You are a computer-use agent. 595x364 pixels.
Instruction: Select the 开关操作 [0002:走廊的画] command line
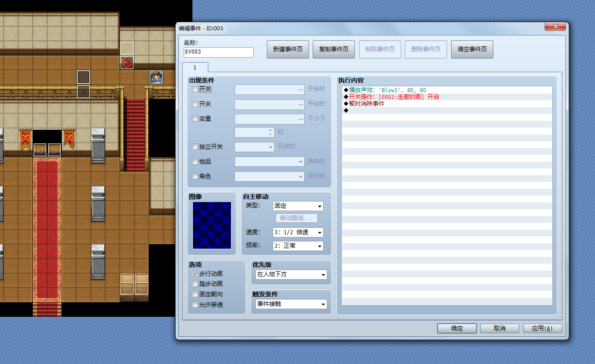click(x=447, y=97)
